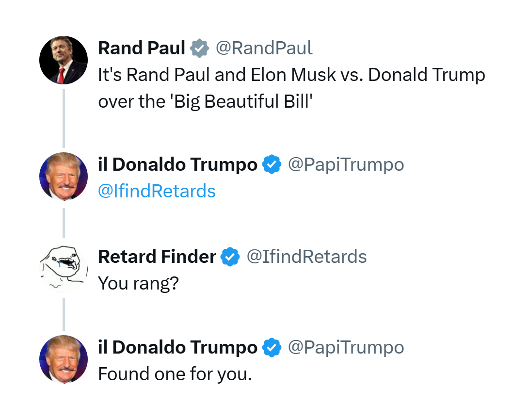Open the gray handle above 'You rang?'
Screen dimensions: 529x420
tap(306, 257)
